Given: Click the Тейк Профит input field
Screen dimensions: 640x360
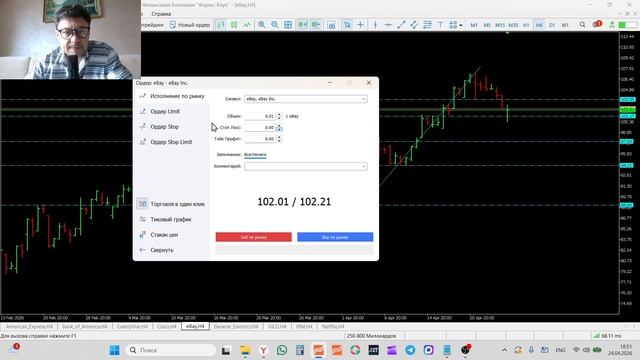Looking at the screenshot, I should click(260, 139).
